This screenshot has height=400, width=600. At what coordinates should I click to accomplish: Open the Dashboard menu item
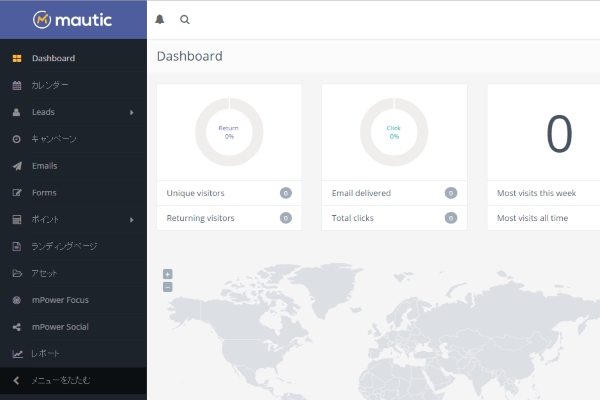click(53, 58)
